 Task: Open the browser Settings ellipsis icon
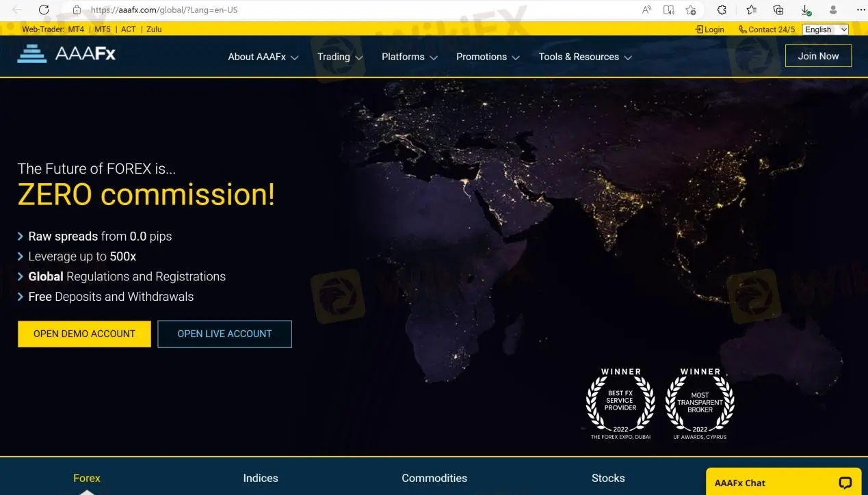coord(859,10)
